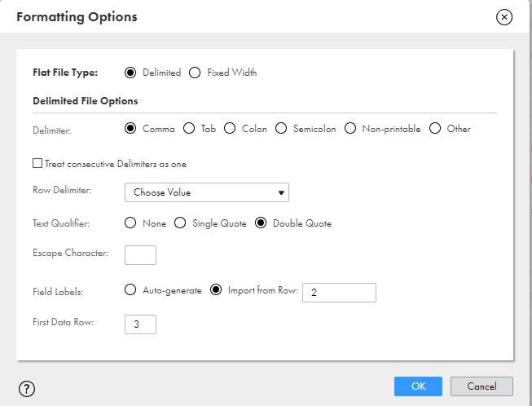This screenshot has width=532, height=406.
Task: Choose Non-printable as delimiter
Action: 350,128
